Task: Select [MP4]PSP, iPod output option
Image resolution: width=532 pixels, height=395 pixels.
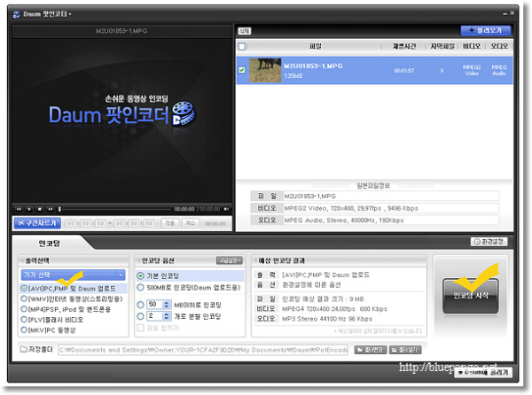Action: coord(66,309)
